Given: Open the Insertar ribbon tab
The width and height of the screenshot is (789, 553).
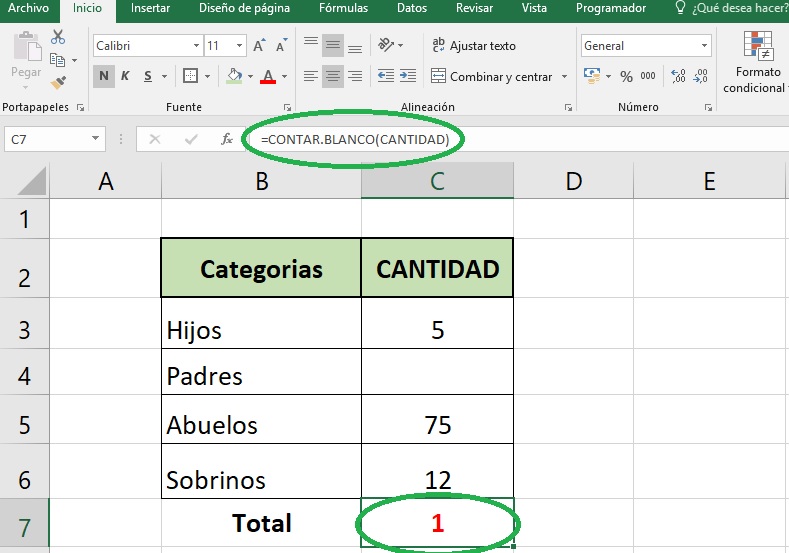Looking at the screenshot, I should pos(150,9).
